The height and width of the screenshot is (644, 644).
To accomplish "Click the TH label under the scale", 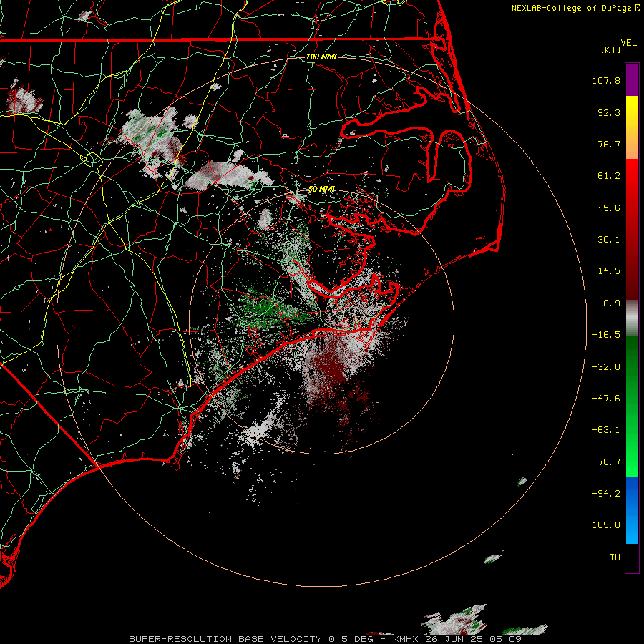I will click(615, 557).
